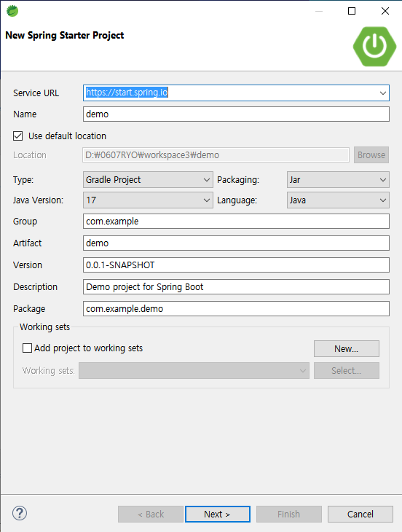Close the New Spring Starter Project dialog
Viewport: 402px width, 532px height.
click(385, 11)
